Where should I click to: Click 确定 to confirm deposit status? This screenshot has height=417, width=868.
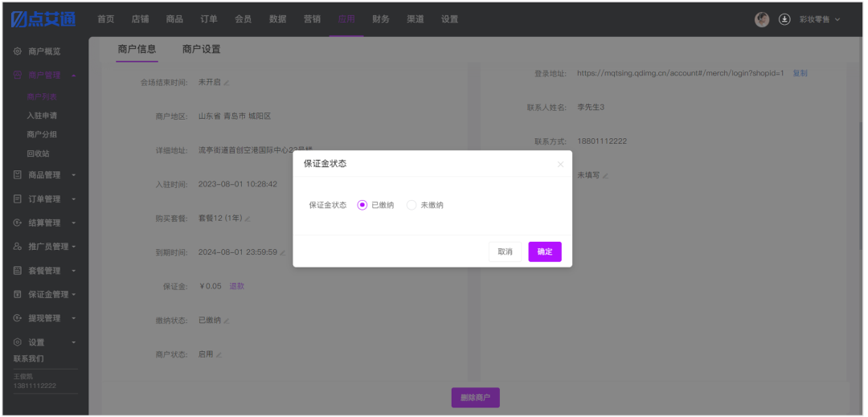[545, 251]
